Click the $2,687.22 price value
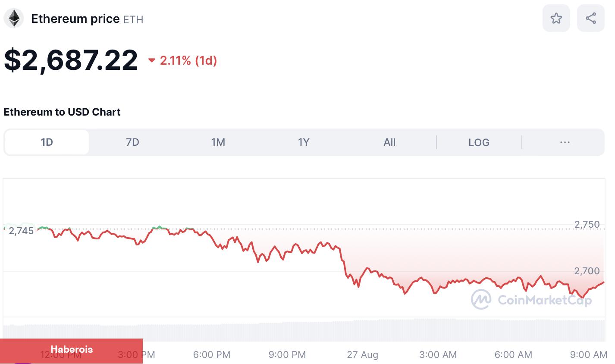The image size is (615, 364). [x=71, y=60]
